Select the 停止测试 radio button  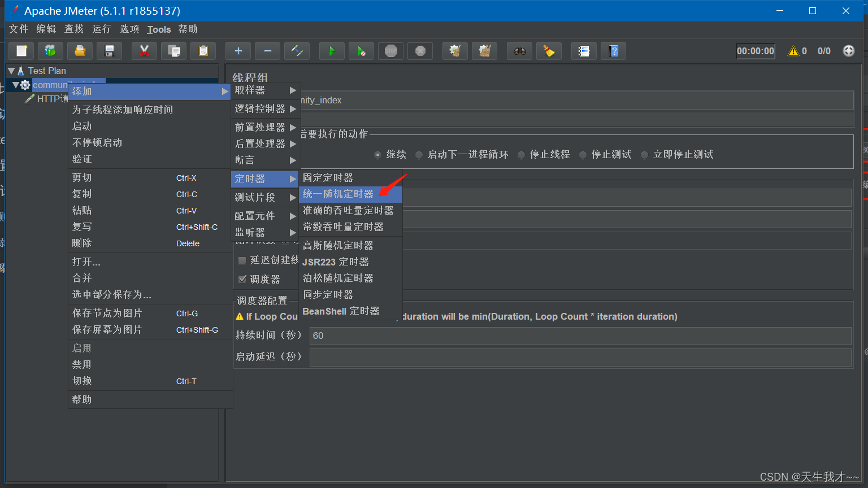point(583,155)
